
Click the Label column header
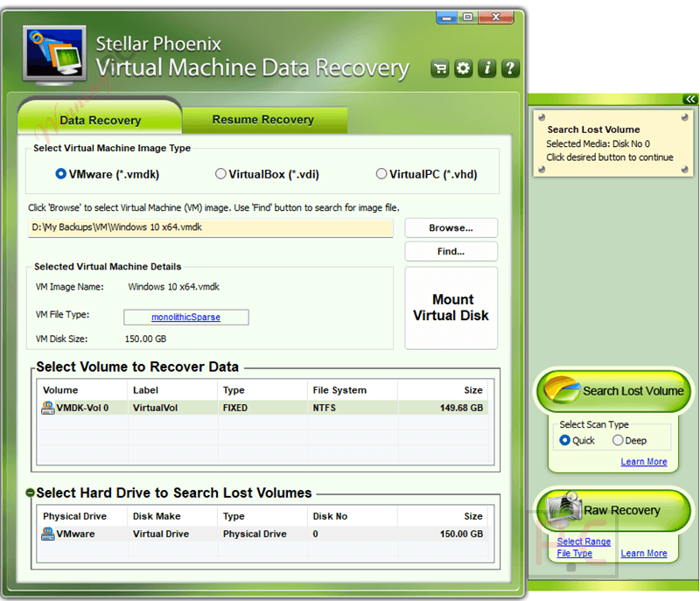pyautogui.click(x=145, y=390)
